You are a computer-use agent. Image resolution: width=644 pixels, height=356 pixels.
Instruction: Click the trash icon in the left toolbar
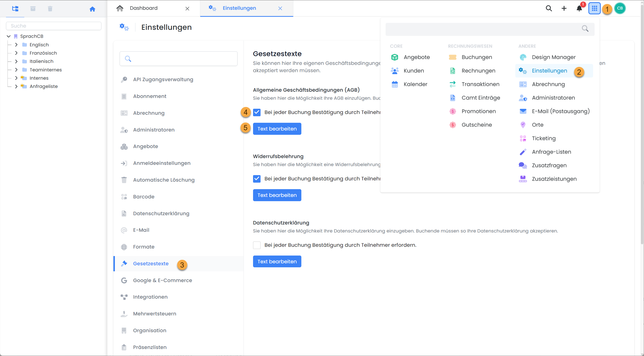coord(50,8)
